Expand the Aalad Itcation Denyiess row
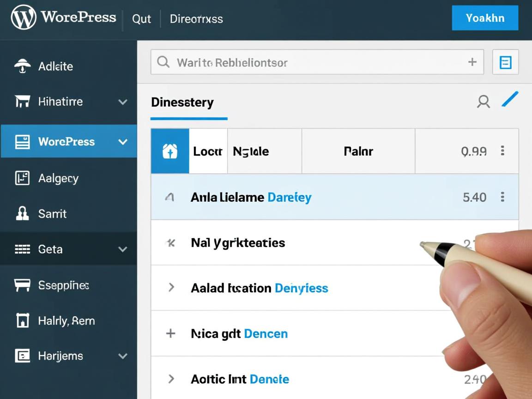 171,288
